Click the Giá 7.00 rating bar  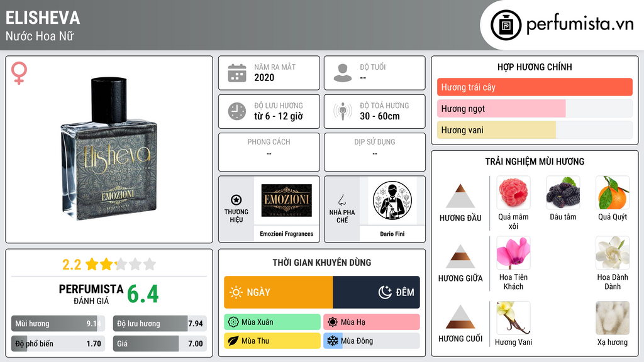pyautogui.click(x=160, y=344)
